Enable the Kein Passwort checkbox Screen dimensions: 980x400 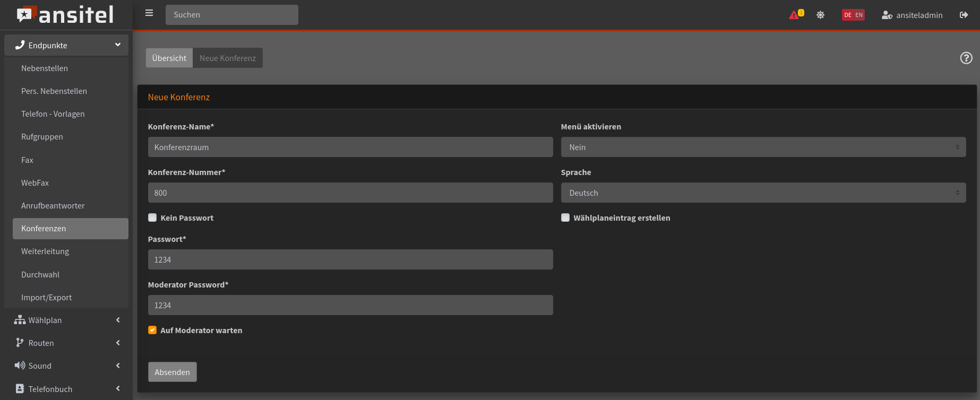tap(152, 218)
